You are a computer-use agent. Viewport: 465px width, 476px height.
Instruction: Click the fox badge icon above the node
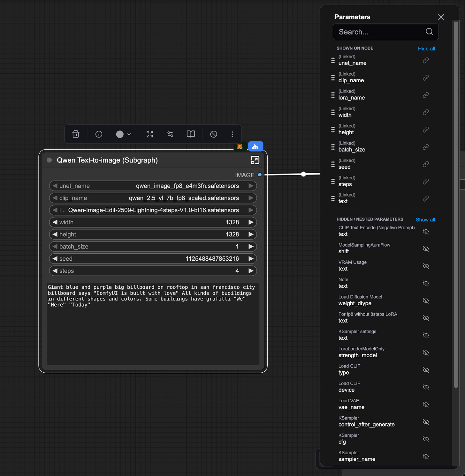pos(240,146)
